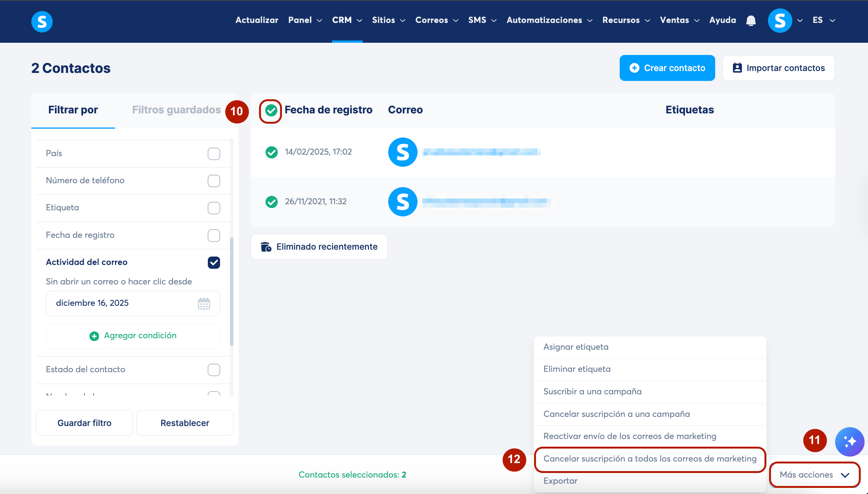The height and width of the screenshot is (494, 868).
Task: Enable the País filter checkbox
Action: click(x=214, y=154)
